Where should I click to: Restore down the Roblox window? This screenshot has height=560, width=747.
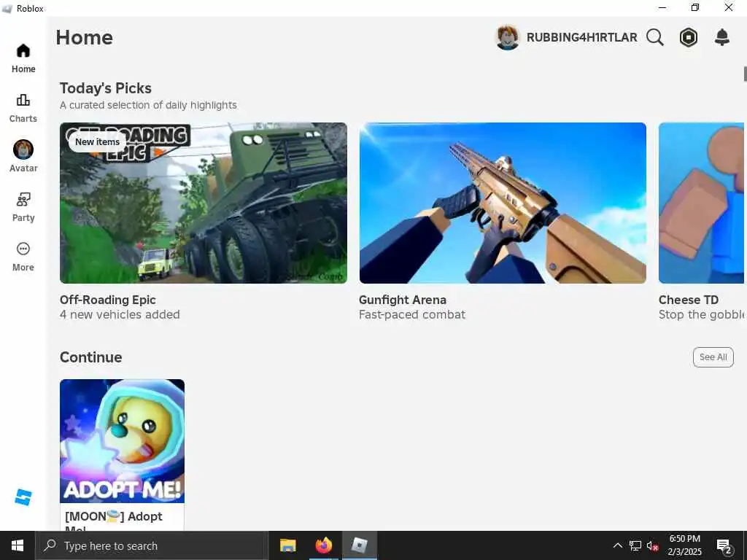[x=695, y=7]
